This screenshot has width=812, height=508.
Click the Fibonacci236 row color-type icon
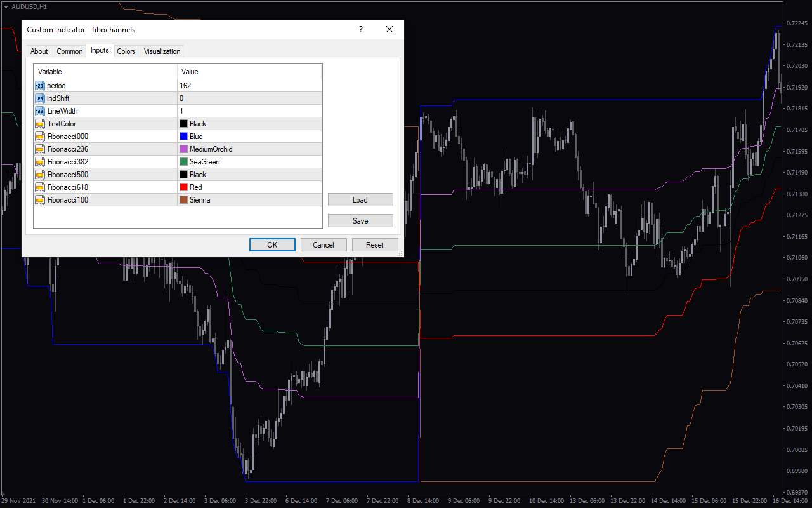tap(40, 149)
